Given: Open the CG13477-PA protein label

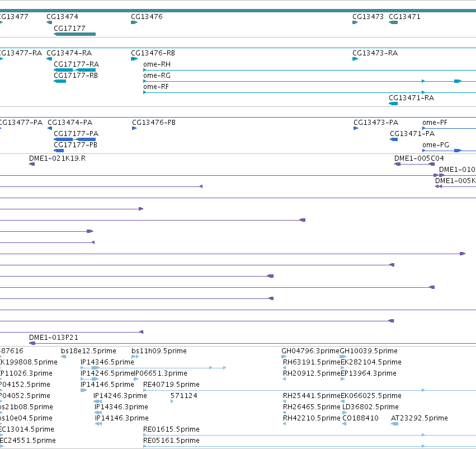Looking at the screenshot, I should (x=21, y=123).
